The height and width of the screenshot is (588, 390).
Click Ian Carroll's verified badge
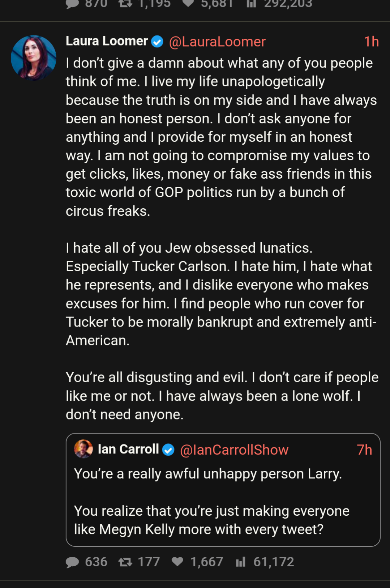coord(168,450)
